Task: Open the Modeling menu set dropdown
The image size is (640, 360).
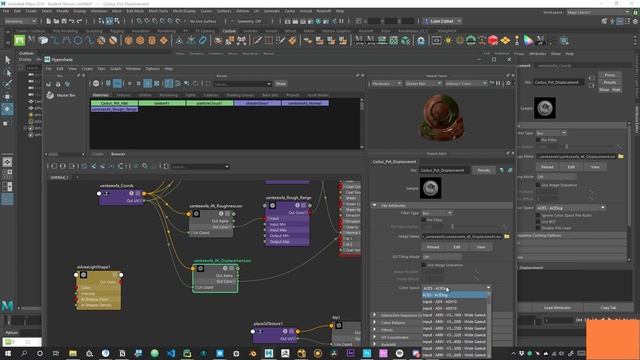Action: pyautogui.click(x=20, y=21)
